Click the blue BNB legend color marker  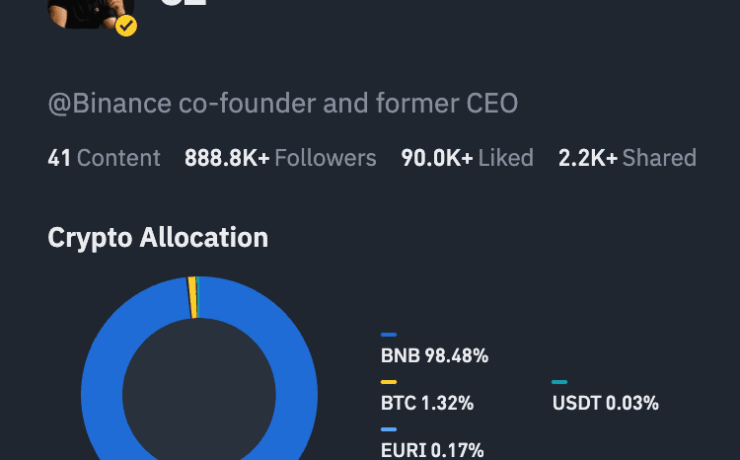[389, 335]
